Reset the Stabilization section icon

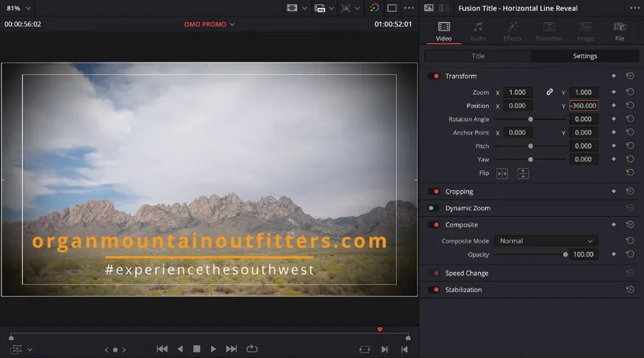point(630,290)
